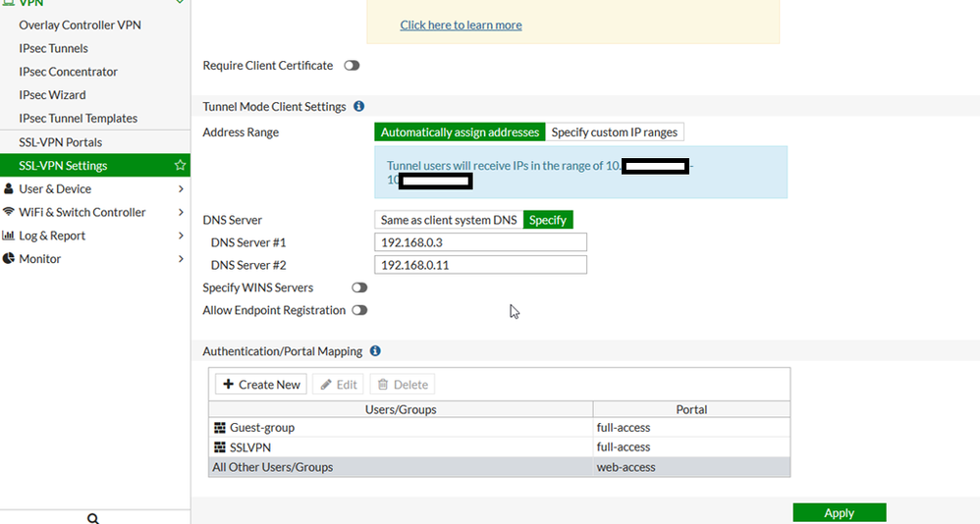
Task: Click the web-access portal cell
Action: point(691,467)
